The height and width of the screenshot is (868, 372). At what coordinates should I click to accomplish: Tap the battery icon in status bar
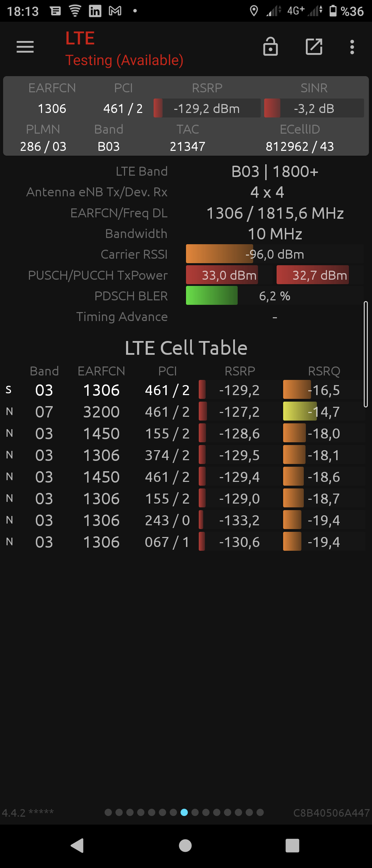click(x=333, y=11)
